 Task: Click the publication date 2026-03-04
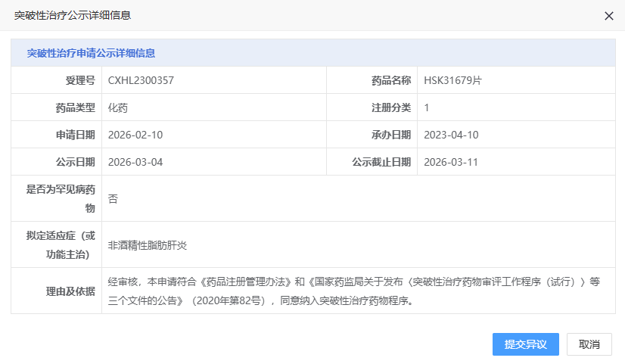pyautogui.click(x=135, y=162)
